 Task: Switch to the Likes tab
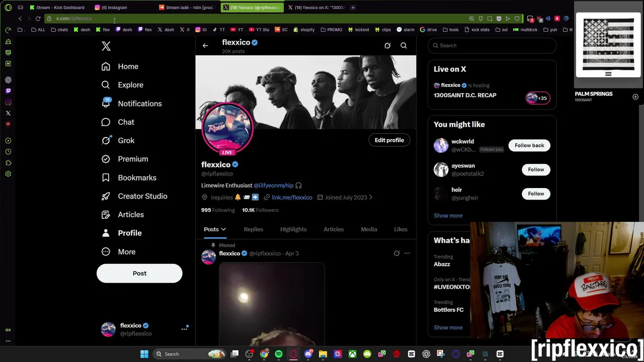pyautogui.click(x=401, y=229)
